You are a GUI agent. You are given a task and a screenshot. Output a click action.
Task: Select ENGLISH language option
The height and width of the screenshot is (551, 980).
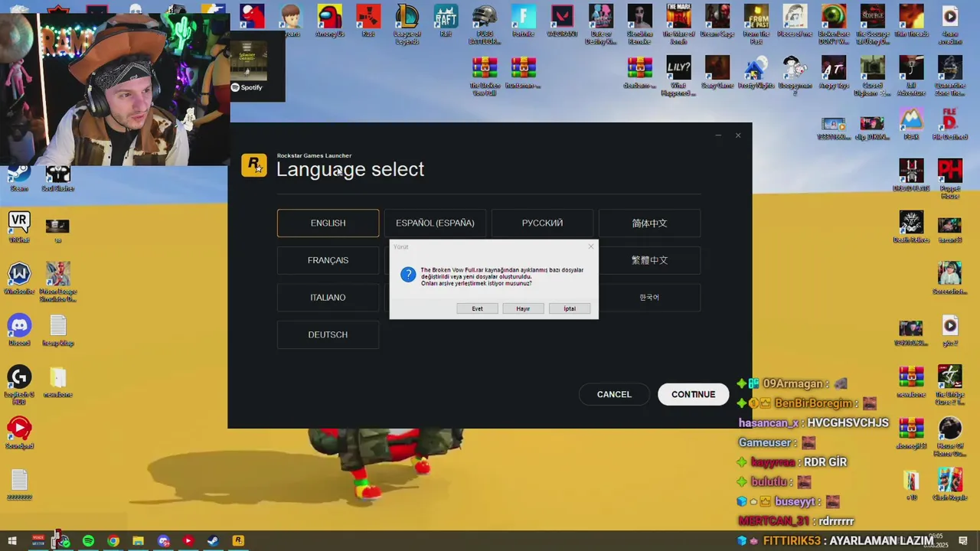328,223
